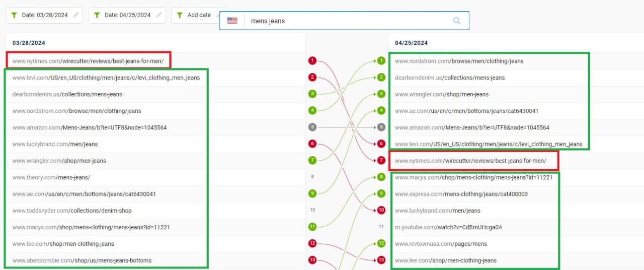Image resolution: width=644 pixels, height=270 pixels.
Task: Select green rank 1 marker in the 04/25/2024 column
Action: point(381,61)
